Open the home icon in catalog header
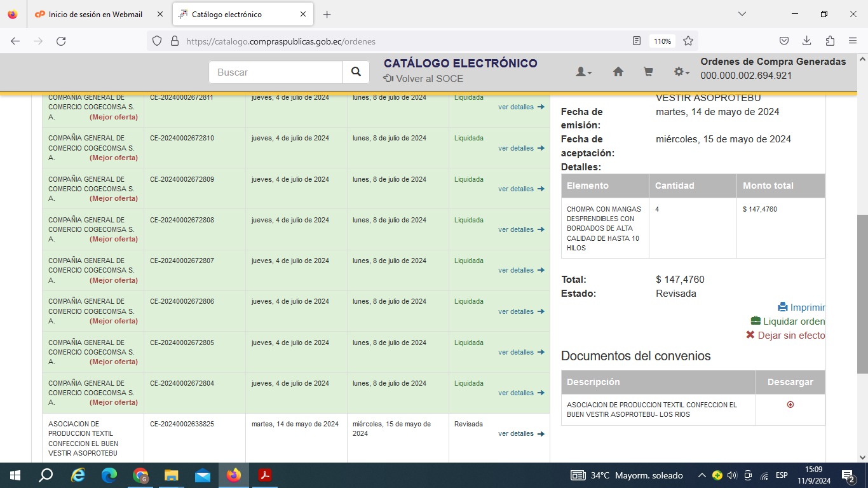The height and width of the screenshot is (488, 868). [x=618, y=72]
